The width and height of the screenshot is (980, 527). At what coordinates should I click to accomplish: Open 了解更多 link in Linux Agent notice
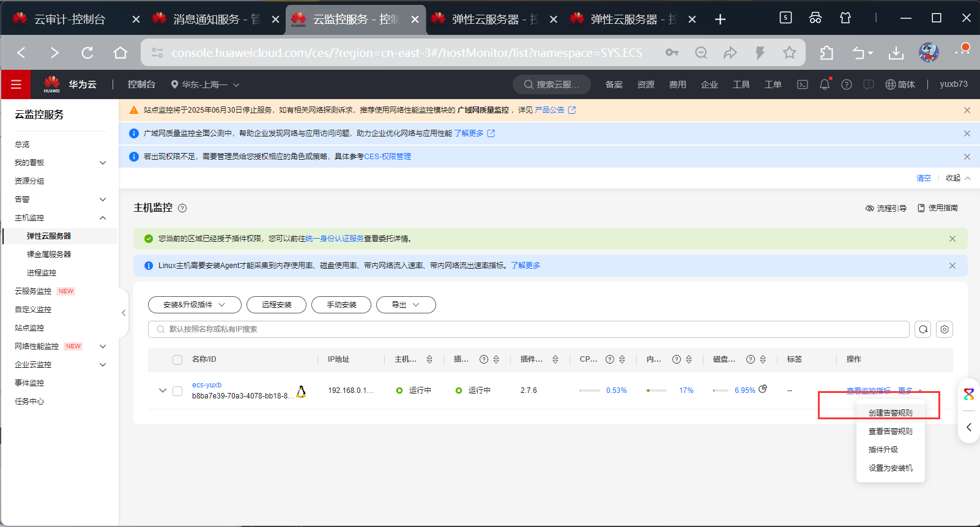[525, 266]
